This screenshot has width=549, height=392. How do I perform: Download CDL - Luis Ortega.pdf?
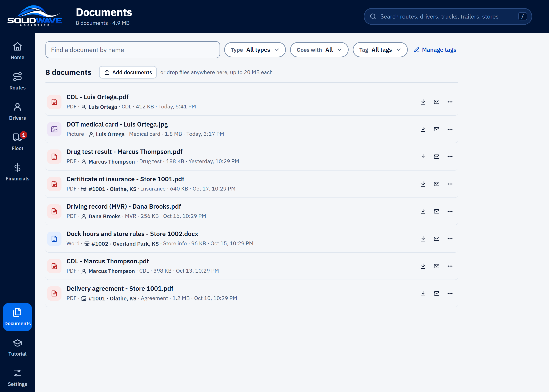[x=423, y=102]
